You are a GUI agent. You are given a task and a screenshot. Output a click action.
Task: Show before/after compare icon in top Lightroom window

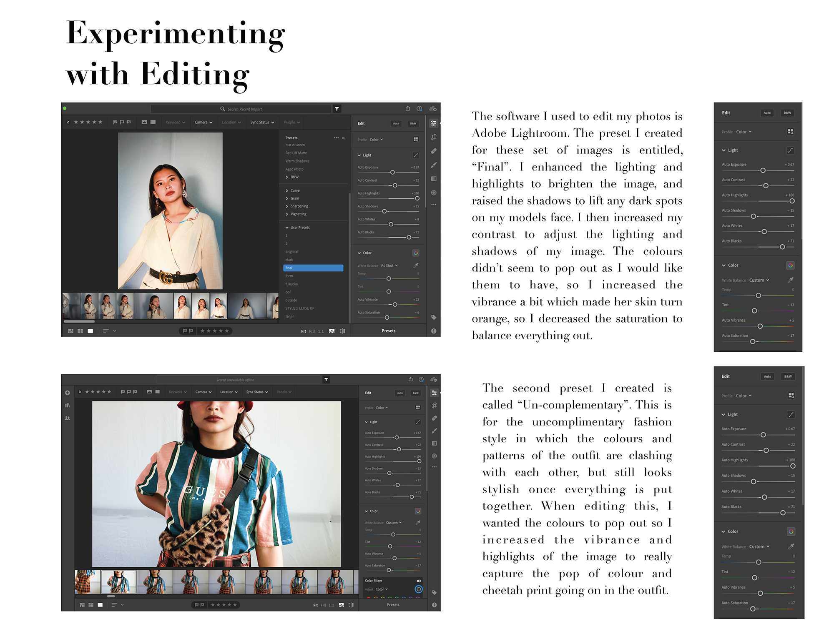(342, 331)
